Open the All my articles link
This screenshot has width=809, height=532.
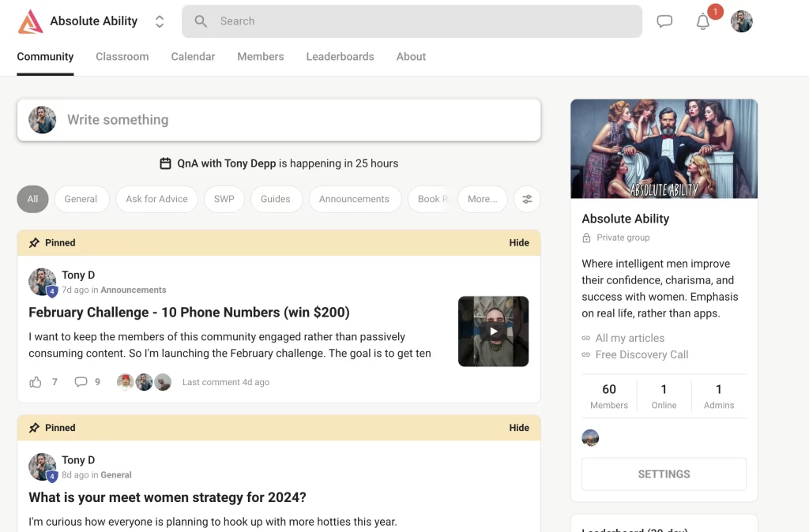630,338
